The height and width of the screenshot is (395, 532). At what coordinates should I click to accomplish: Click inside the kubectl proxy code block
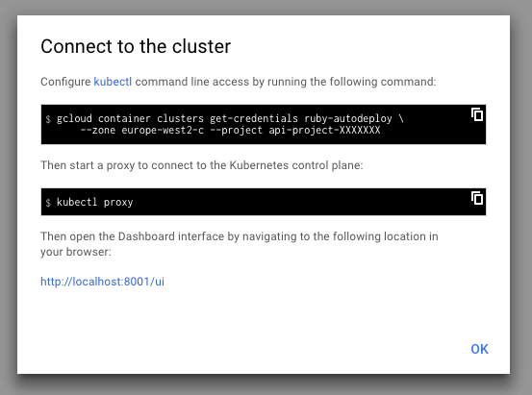click(264, 202)
